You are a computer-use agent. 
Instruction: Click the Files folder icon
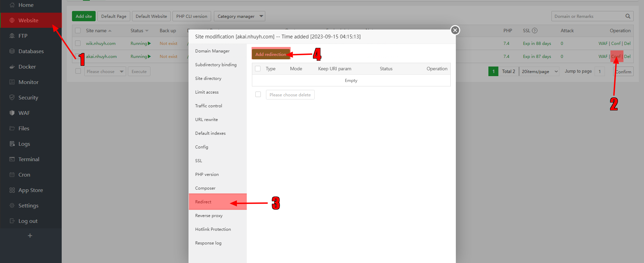tap(12, 129)
